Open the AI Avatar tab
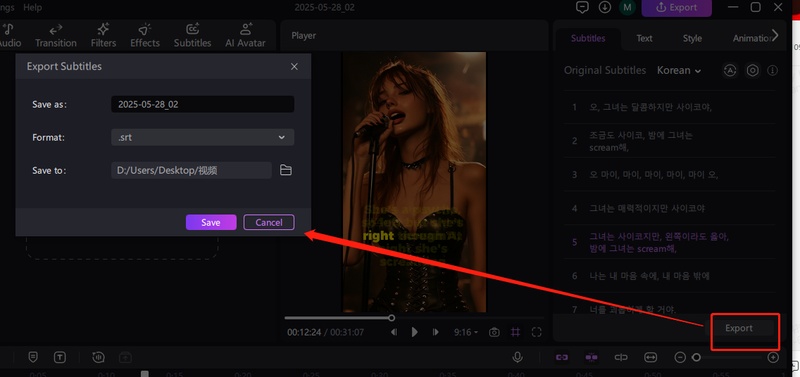This screenshot has height=377, width=800. [x=245, y=35]
